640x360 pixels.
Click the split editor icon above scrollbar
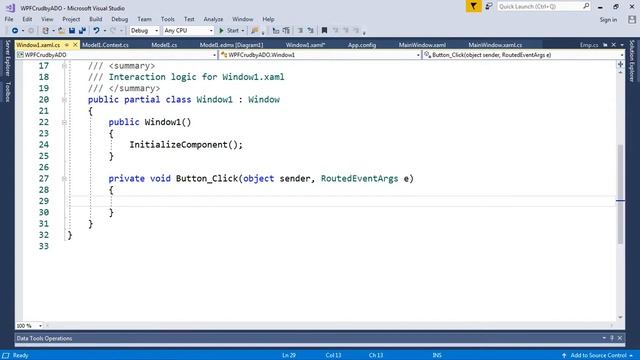click(x=620, y=64)
